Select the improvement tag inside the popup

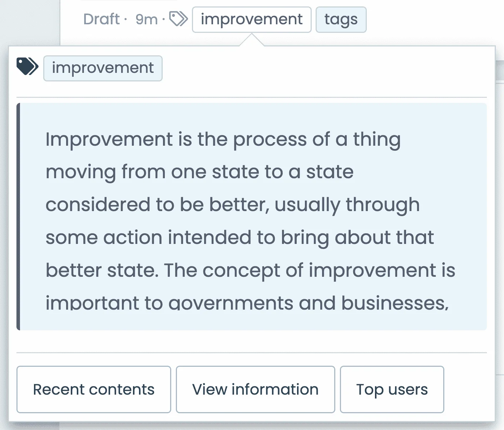[103, 68]
